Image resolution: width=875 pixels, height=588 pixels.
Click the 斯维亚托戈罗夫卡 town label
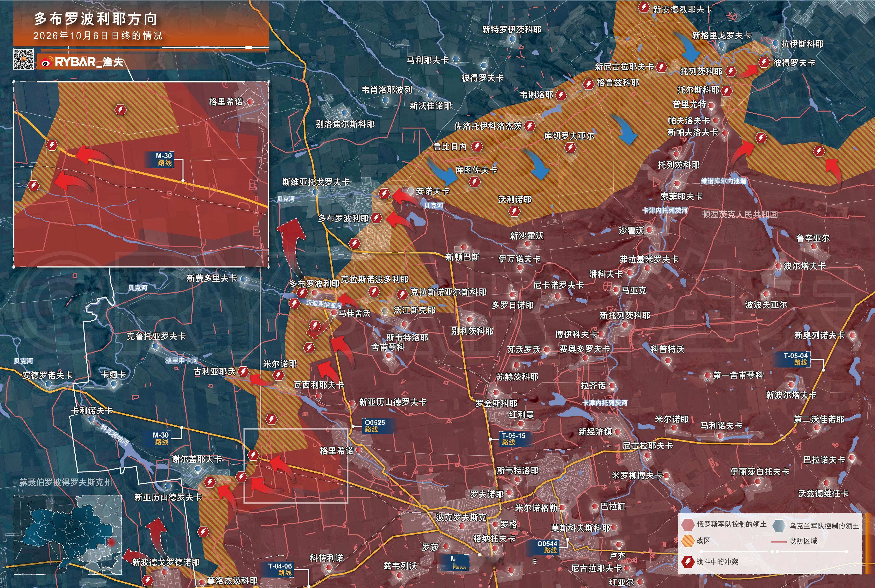coord(316,182)
